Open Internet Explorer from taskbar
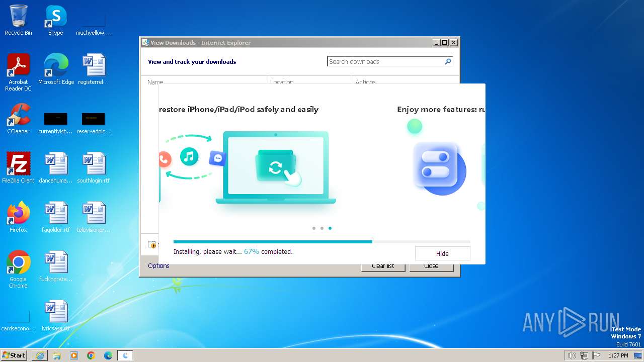 pos(40,355)
